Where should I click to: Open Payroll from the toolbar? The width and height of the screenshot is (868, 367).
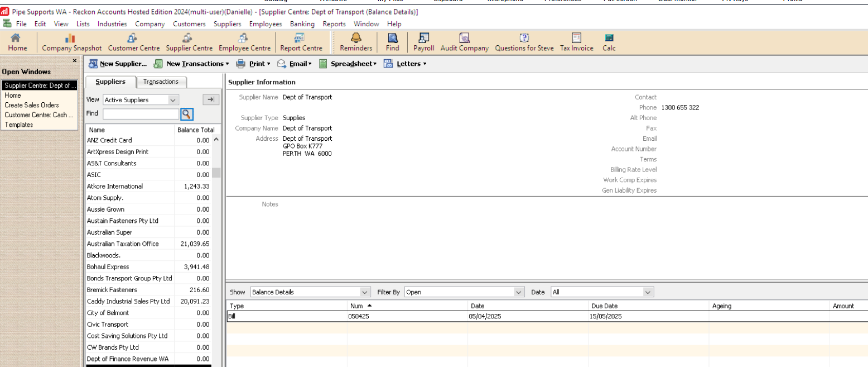(x=424, y=43)
